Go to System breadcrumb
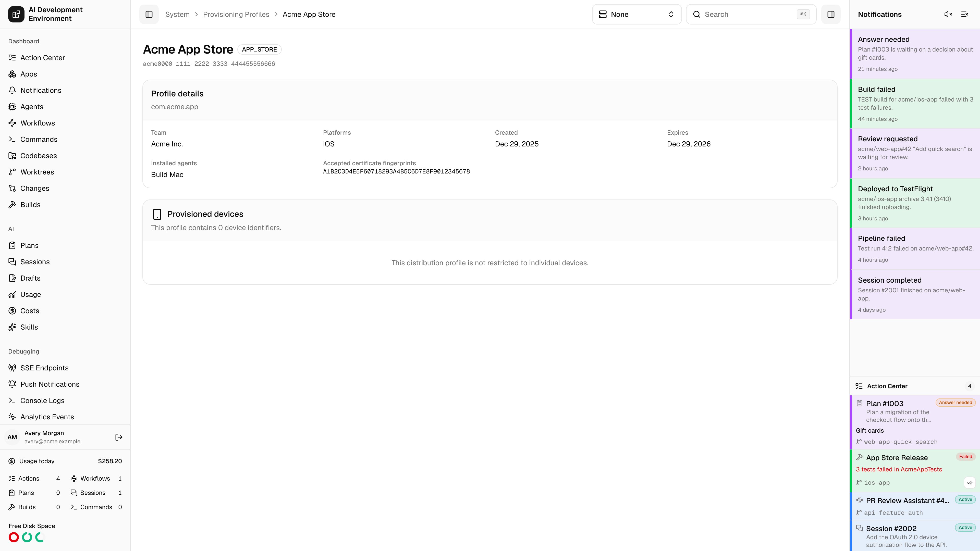The image size is (980, 551). [177, 15]
